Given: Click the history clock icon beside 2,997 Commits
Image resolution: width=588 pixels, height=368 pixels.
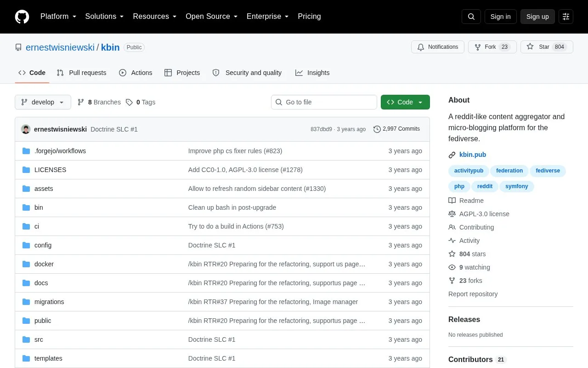Looking at the screenshot, I should click(x=377, y=129).
